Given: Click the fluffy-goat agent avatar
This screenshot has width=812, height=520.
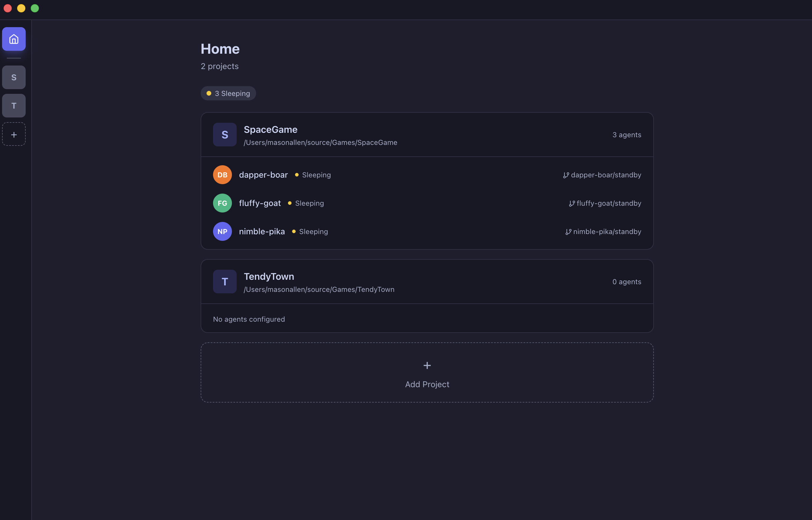Looking at the screenshot, I should [222, 203].
